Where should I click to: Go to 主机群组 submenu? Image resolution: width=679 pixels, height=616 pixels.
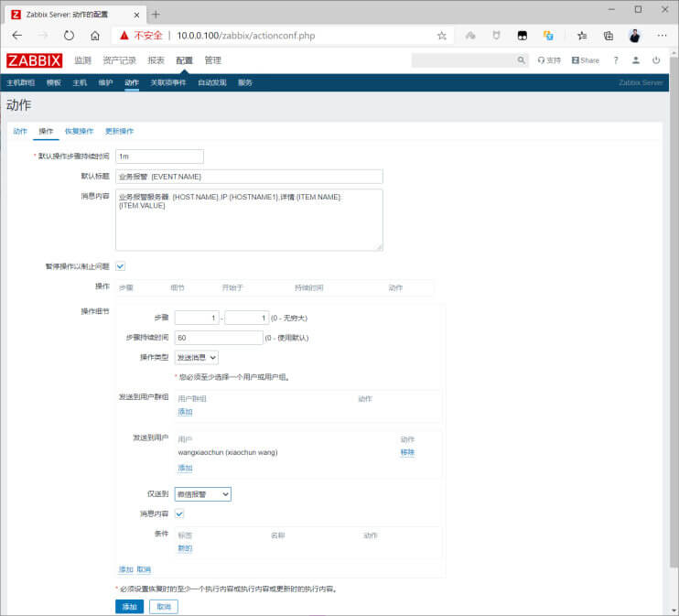20,82
